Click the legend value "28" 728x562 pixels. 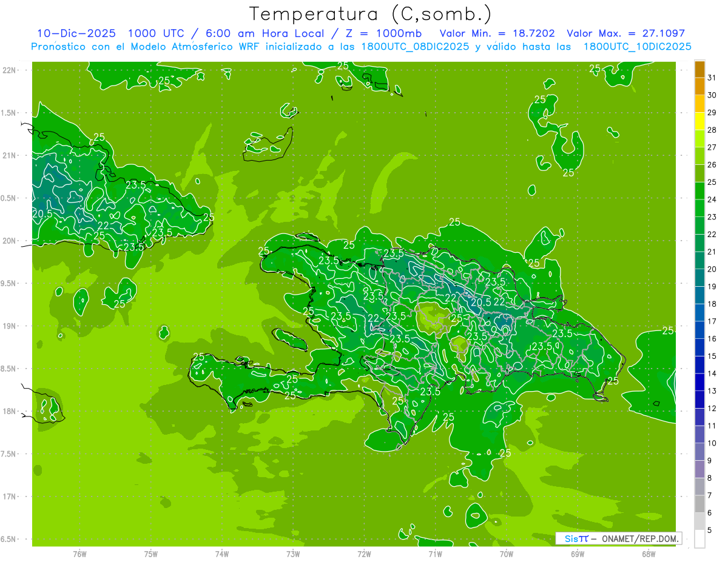click(712, 130)
